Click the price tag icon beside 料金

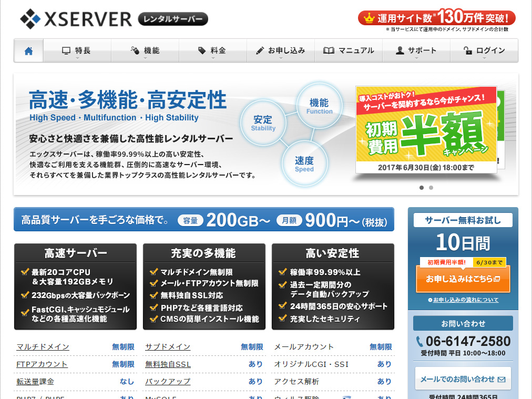(202, 51)
